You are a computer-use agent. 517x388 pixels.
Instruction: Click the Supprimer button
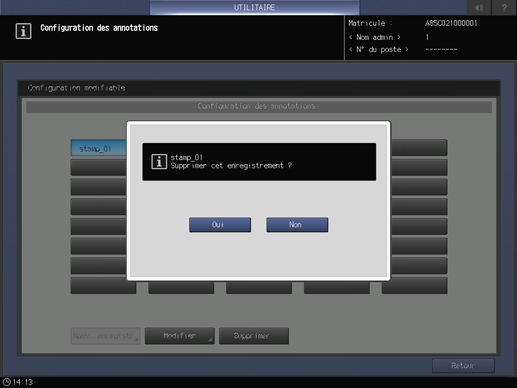click(254, 336)
